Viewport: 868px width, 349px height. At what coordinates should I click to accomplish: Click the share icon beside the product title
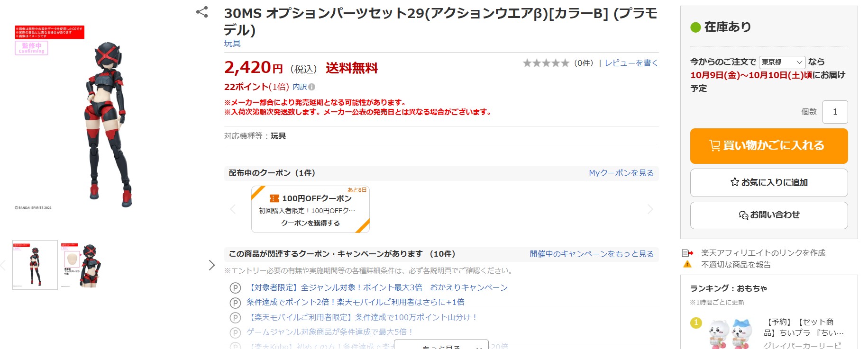click(202, 12)
